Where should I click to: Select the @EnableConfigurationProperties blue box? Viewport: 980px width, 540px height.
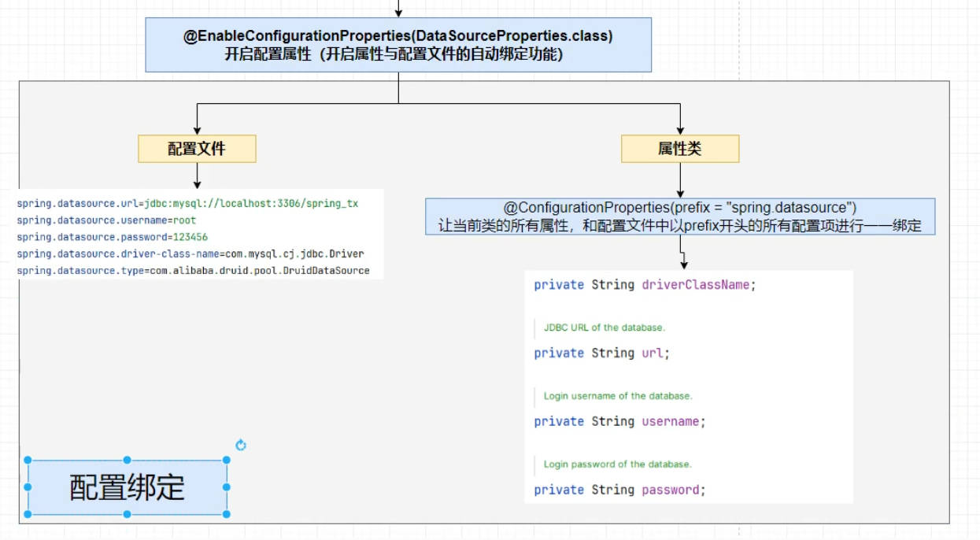398,45
